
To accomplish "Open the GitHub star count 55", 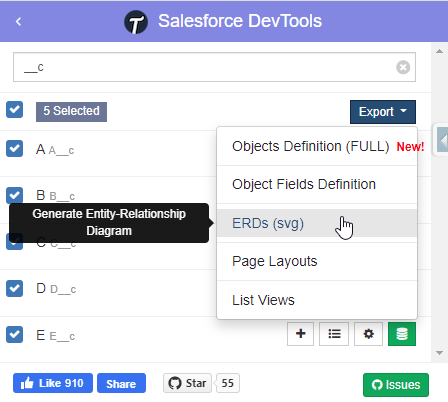I will tap(228, 383).
